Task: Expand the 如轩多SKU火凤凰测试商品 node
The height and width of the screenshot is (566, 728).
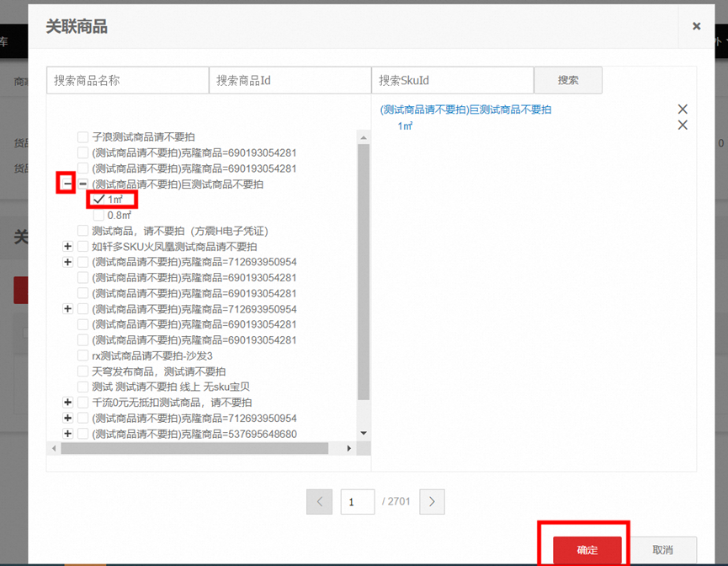Action: coord(67,247)
